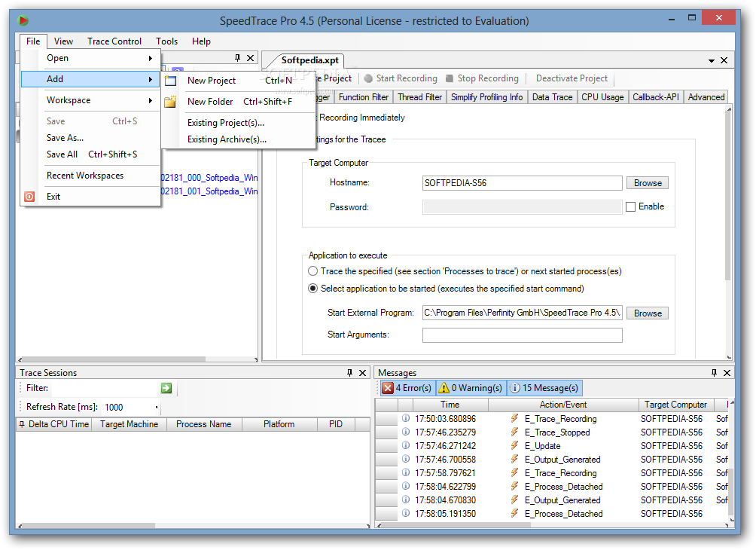Close the Softpedia.xpt document tab
Screen dimensions: 756x550
coord(724,60)
